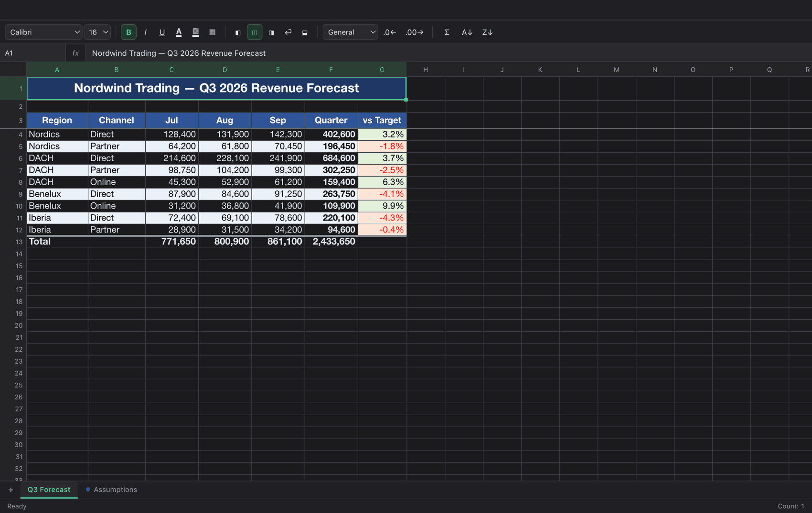Screen dimensions: 812x513
Task: Click the Sep header cell
Action: [278, 120]
